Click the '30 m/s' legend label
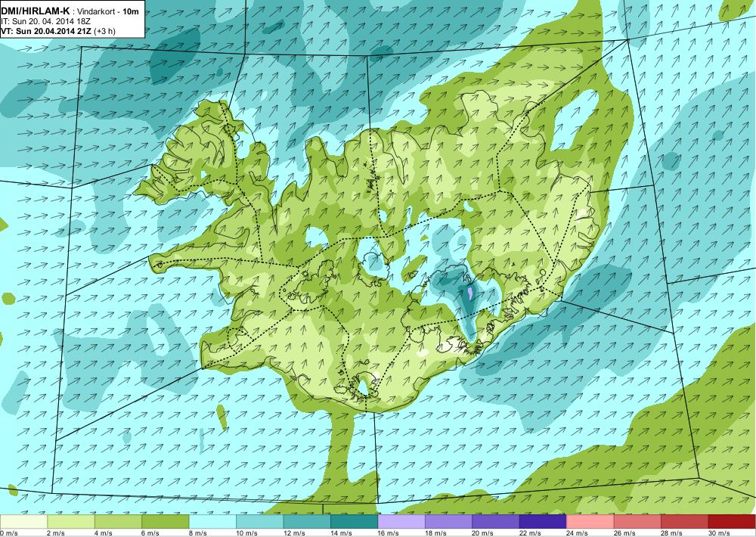Viewport: 756px width, 537px height. [719, 533]
